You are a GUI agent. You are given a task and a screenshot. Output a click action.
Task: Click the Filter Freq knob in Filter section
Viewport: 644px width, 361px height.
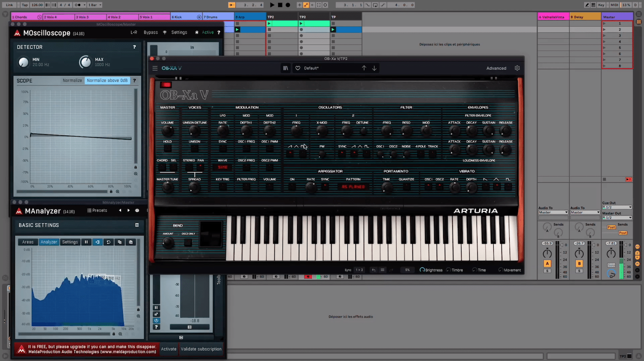(x=387, y=131)
